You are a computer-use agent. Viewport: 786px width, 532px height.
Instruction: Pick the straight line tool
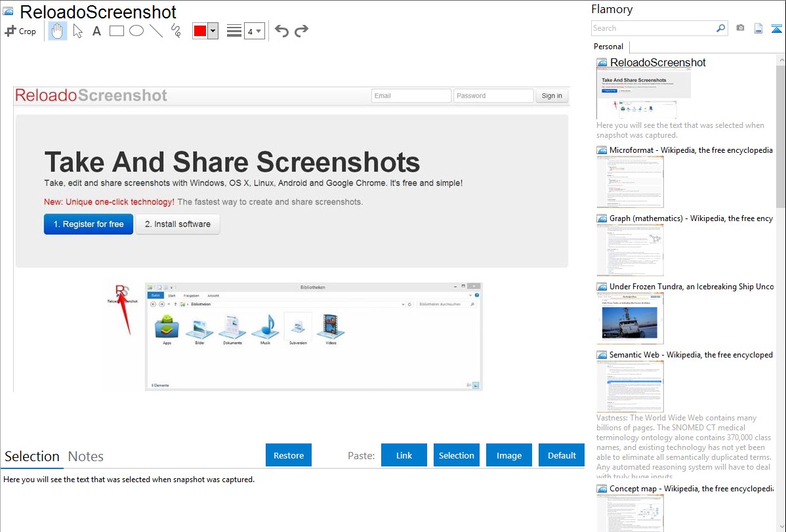tap(155, 31)
